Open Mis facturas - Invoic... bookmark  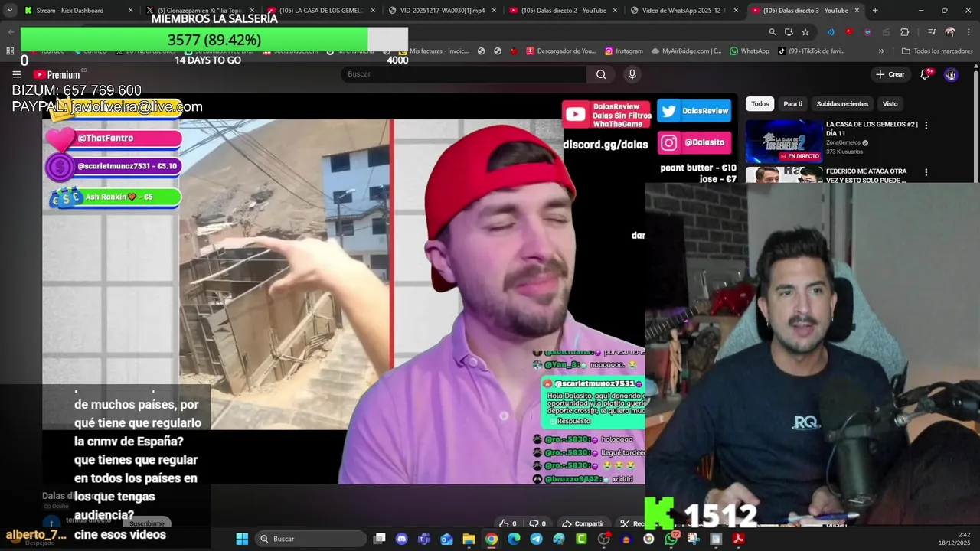[x=433, y=51]
